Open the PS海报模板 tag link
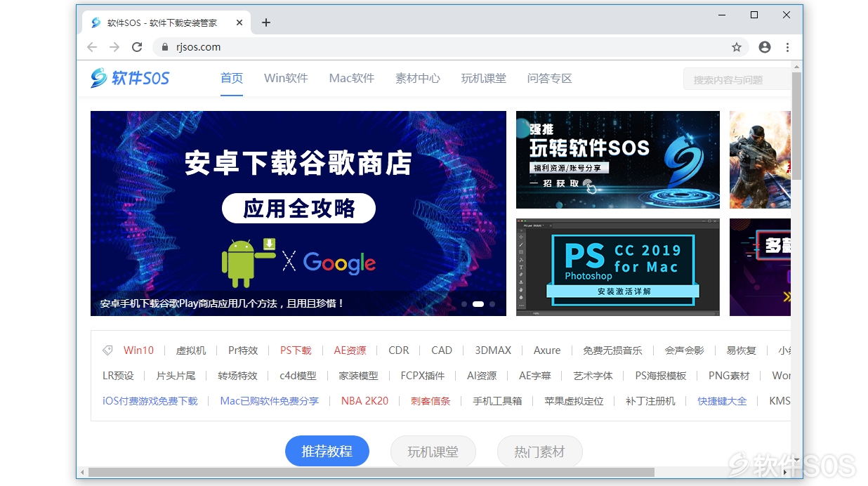Viewport: 868px width, 486px height. tap(661, 375)
